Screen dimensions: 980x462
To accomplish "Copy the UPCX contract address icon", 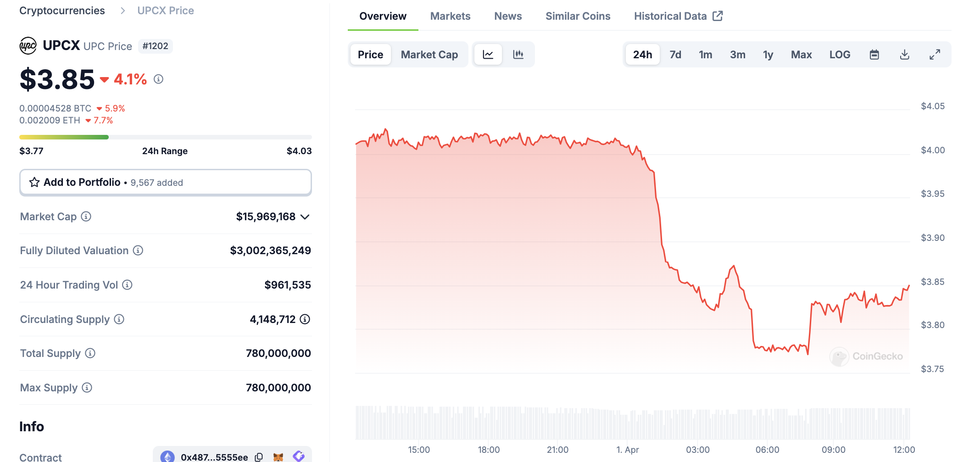I will (x=259, y=456).
